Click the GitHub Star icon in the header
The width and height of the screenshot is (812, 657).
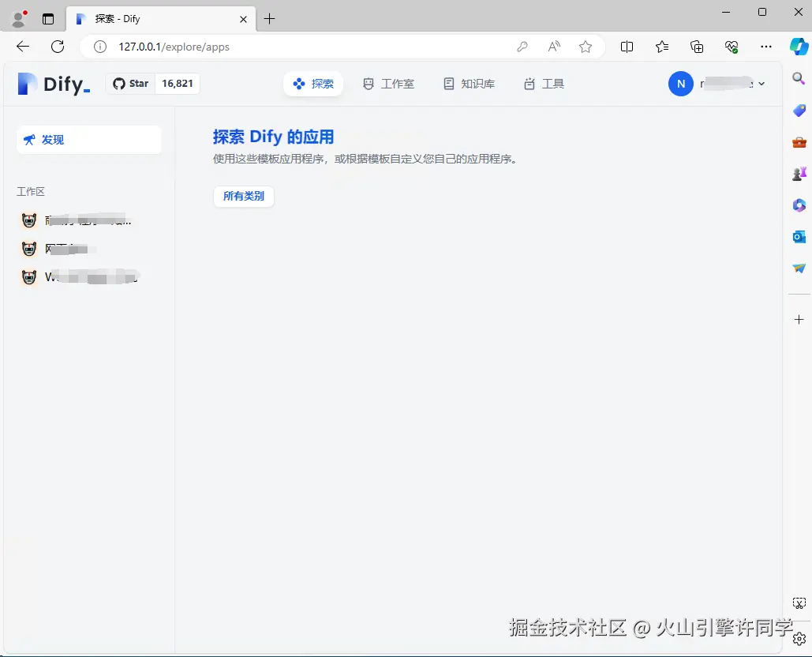117,83
